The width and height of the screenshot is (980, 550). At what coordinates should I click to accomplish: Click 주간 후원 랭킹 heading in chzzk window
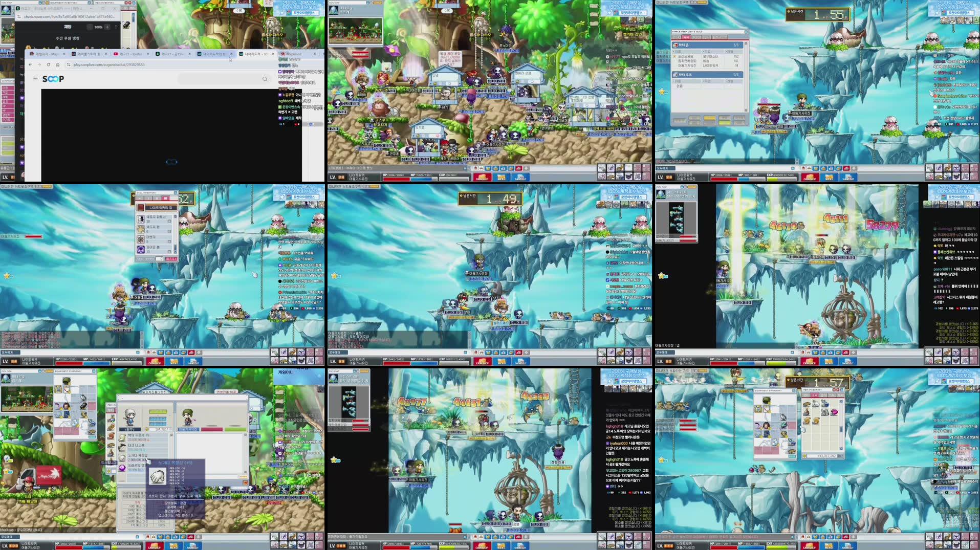tap(68, 38)
